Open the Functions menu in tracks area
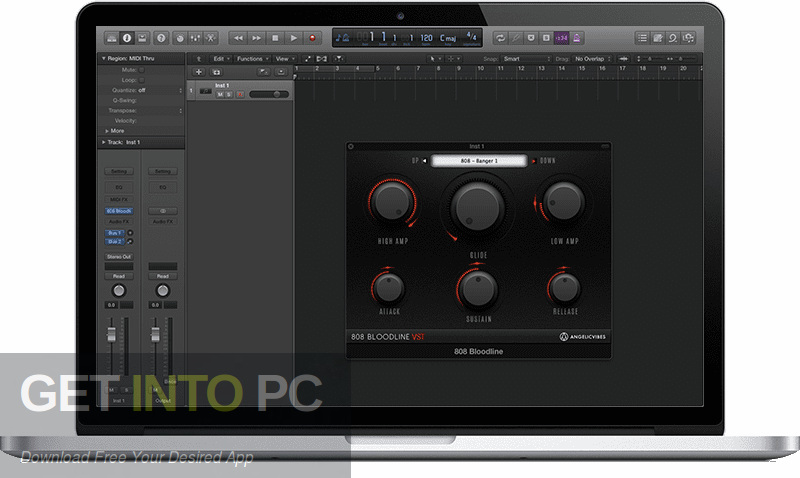The width and height of the screenshot is (800, 478). tap(252, 59)
